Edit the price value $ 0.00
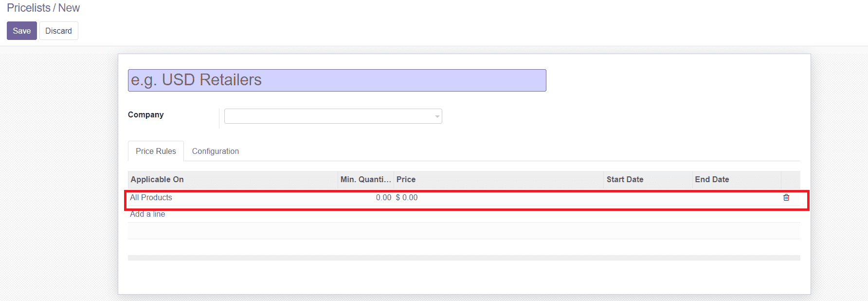Screen dimensions: 868x301 pos(407,197)
